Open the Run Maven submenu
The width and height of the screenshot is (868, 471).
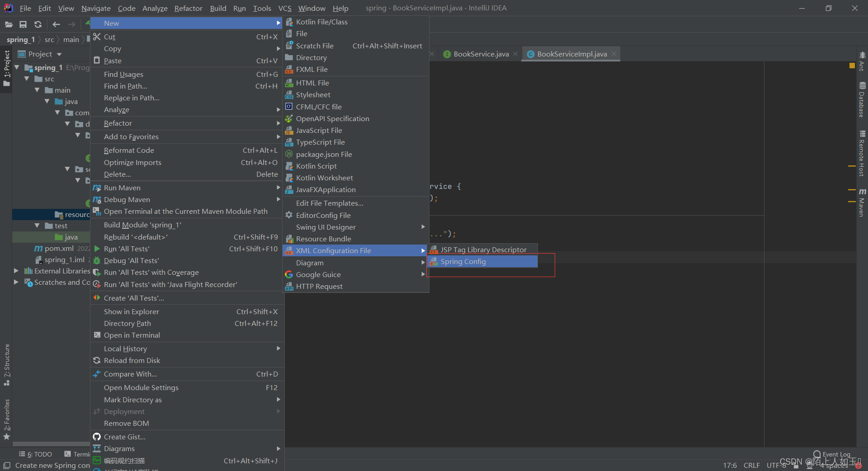tap(187, 188)
